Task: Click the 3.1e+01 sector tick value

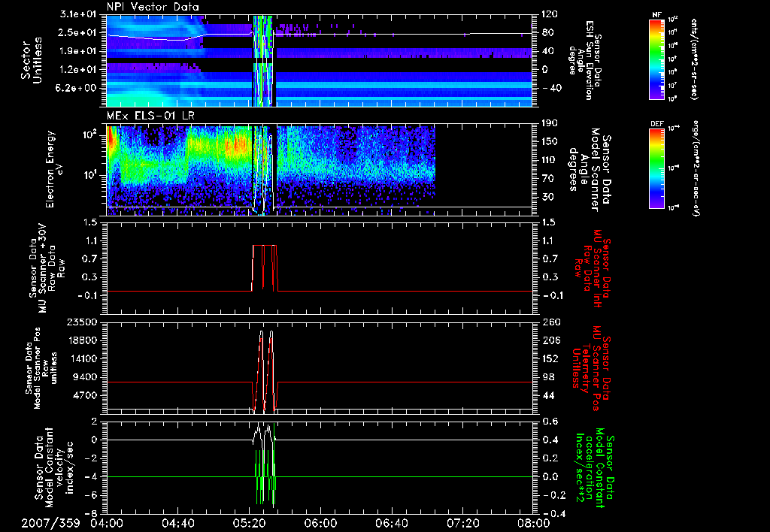Action: (77, 14)
